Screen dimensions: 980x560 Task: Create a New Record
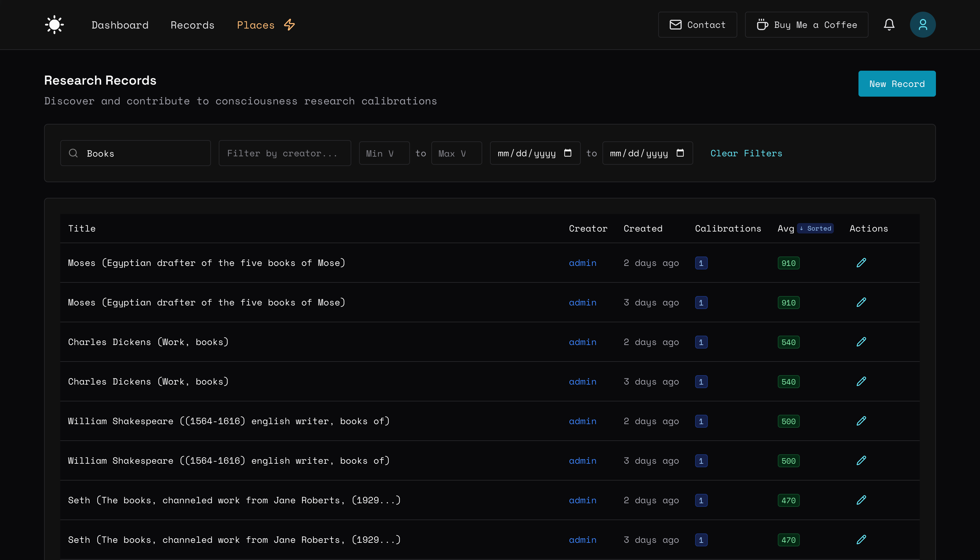pyautogui.click(x=897, y=83)
